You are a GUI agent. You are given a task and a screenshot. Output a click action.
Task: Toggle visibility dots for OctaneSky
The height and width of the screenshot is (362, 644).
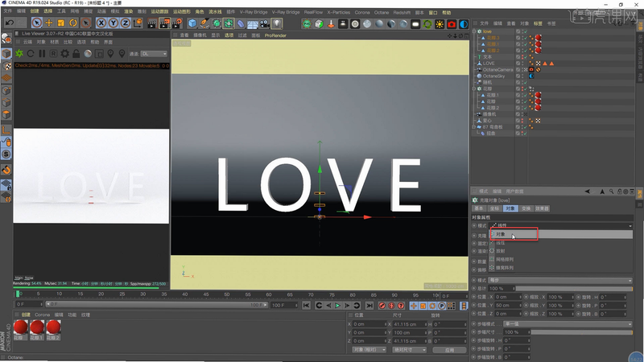tap(522, 76)
